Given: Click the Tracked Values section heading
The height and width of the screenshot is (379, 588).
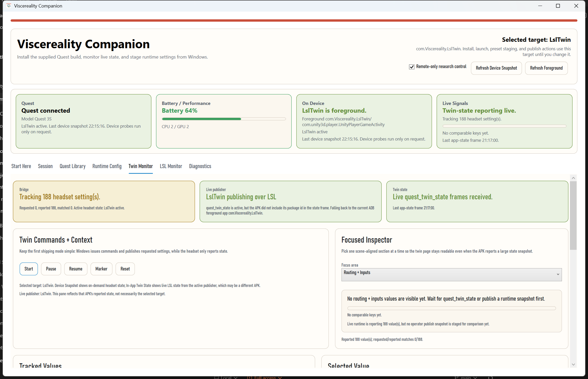Looking at the screenshot, I should [x=40, y=365].
